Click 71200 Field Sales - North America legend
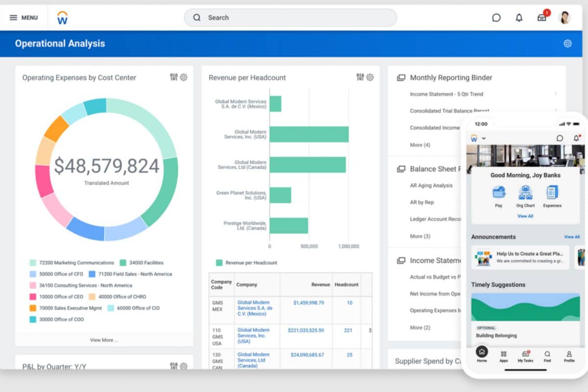 (130, 274)
